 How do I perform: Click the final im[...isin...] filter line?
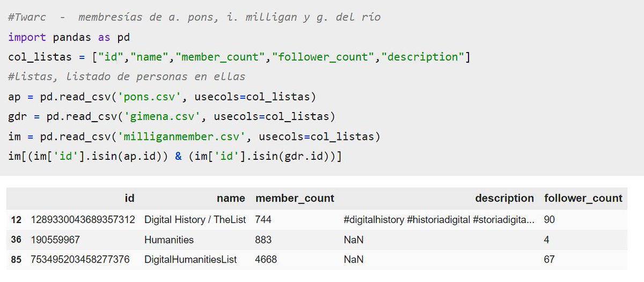[x=175, y=157]
